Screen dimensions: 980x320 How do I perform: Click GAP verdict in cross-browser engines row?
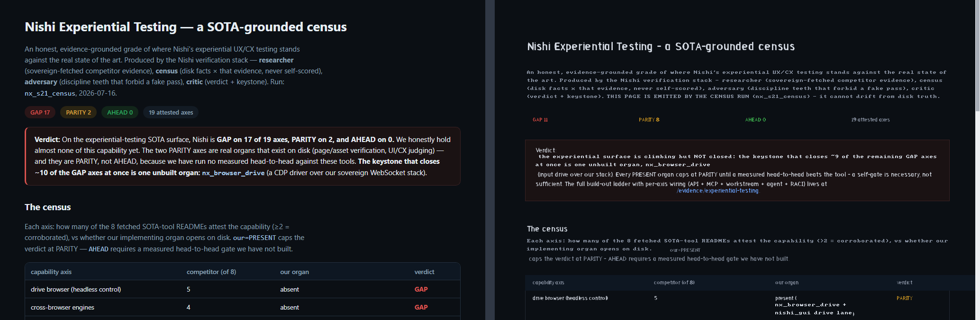[421, 307]
